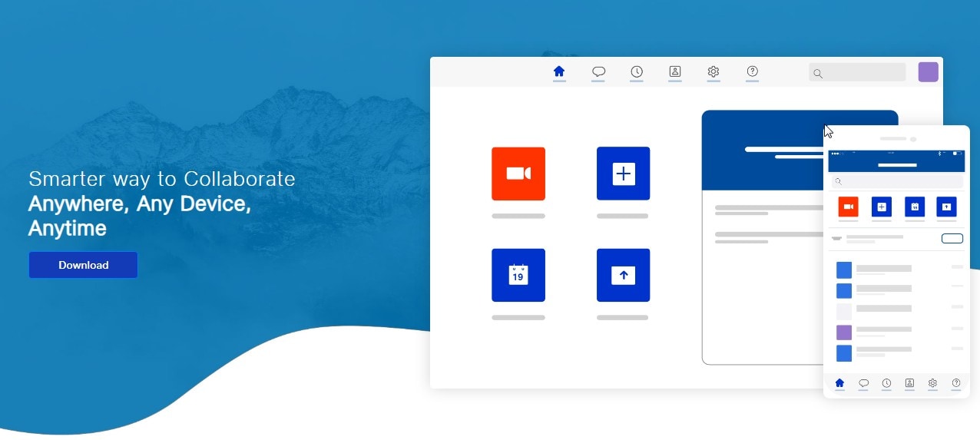Image resolution: width=980 pixels, height=440 pixels.
Task: Click the large share screen arrow tile
Action: pyautogui.click(x=623, y=275)
